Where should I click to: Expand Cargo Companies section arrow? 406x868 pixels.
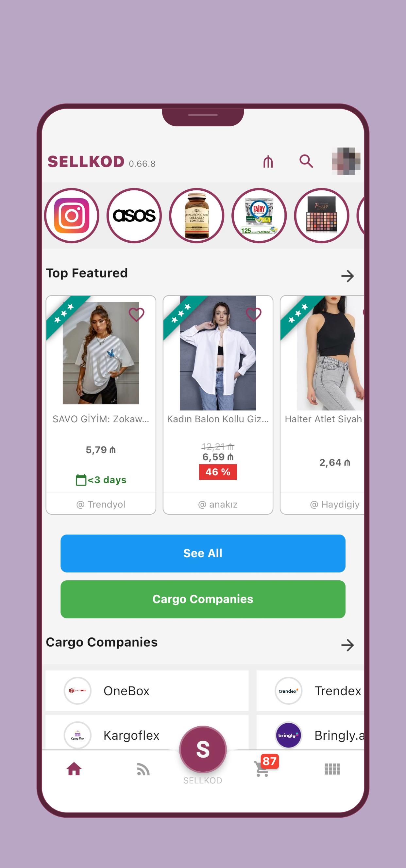[x=347, y=645]
